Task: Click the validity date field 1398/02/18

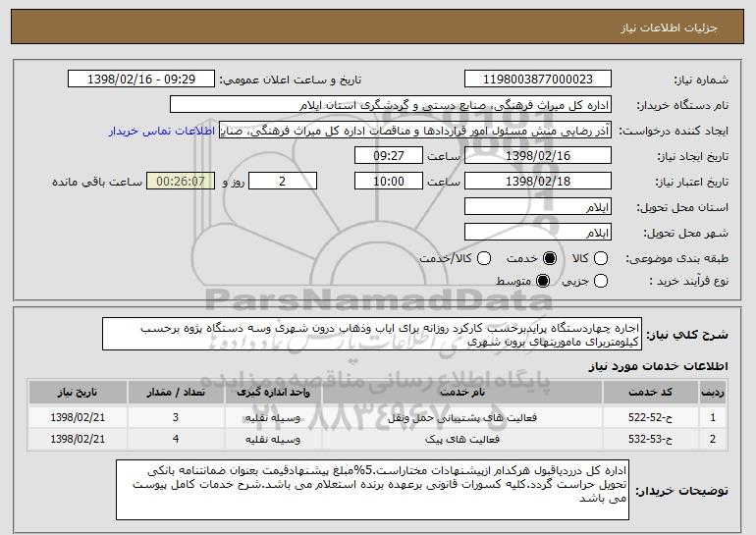Action: point(538,182)
